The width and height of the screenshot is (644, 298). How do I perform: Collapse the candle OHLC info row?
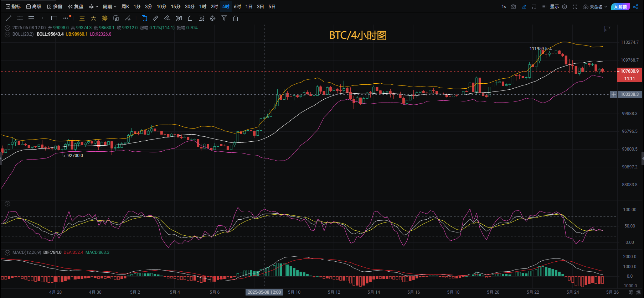point(7,28)
